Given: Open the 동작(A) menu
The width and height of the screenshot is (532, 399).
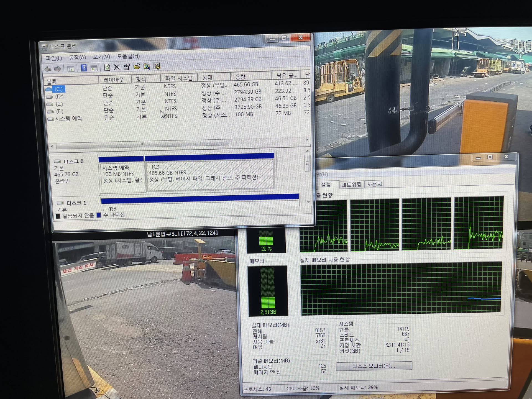Looking at the screenshot, I should click(77, 58).
